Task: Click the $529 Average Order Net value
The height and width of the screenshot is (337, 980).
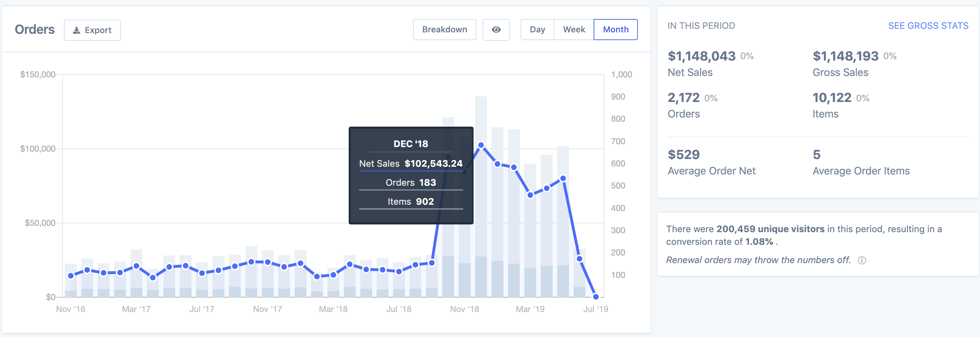Action: point(683,154)
